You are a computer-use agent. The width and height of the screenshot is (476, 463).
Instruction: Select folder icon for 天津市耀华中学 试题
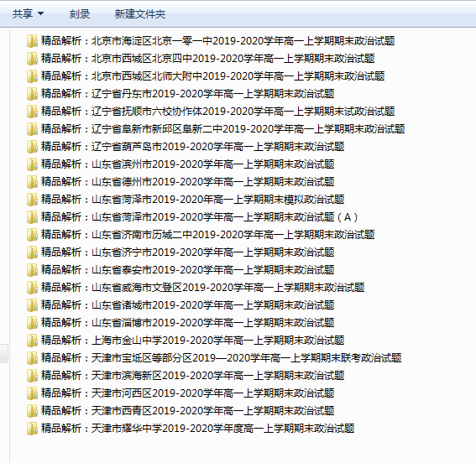click(32, 428)
